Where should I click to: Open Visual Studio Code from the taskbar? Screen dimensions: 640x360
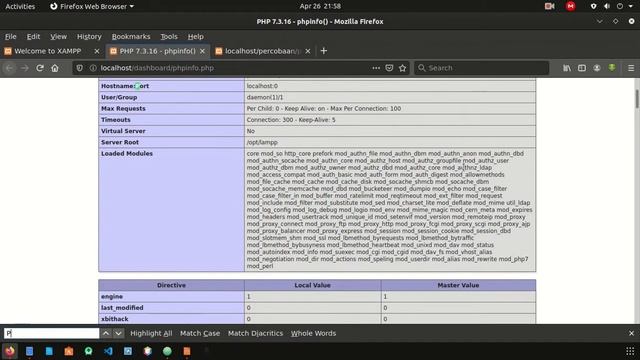(108, 351)
